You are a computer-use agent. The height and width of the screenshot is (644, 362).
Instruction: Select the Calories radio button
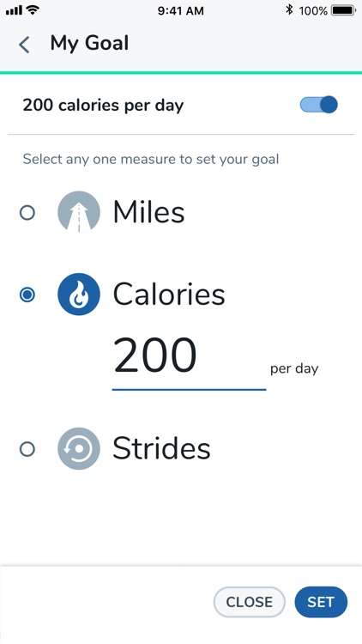pyautogui.click(x=27, y=295)
